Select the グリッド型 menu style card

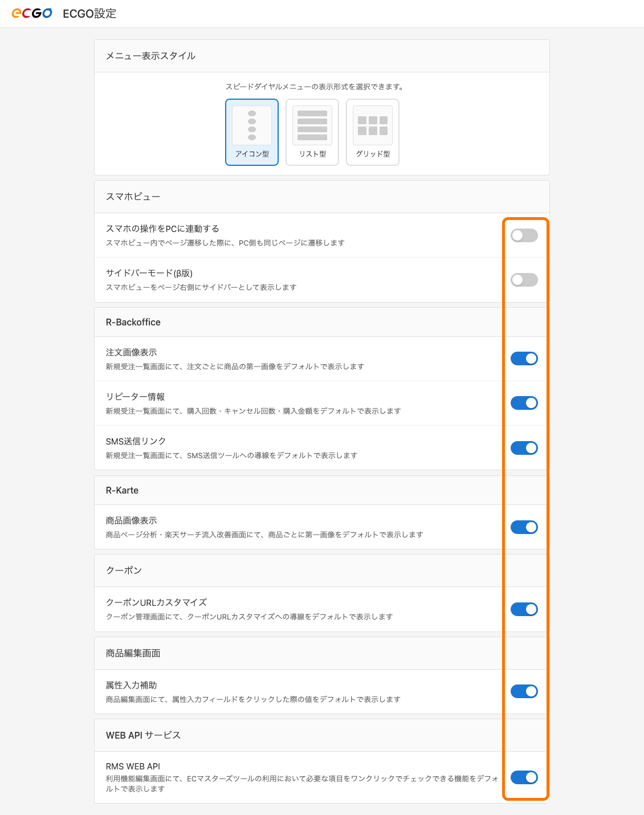coord(373,132)
